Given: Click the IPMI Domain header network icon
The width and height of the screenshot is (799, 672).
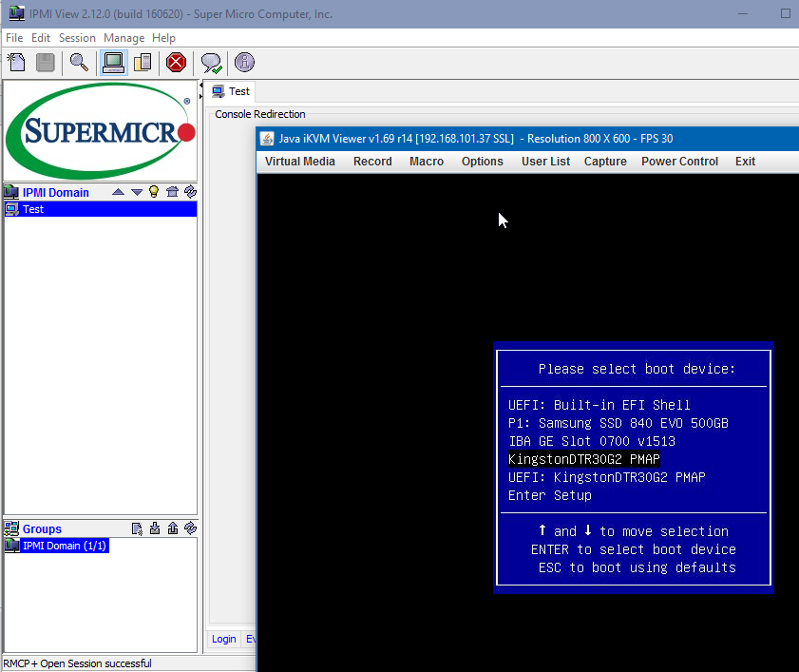Looking at the screenshot, I should click(x=11, y=192).
